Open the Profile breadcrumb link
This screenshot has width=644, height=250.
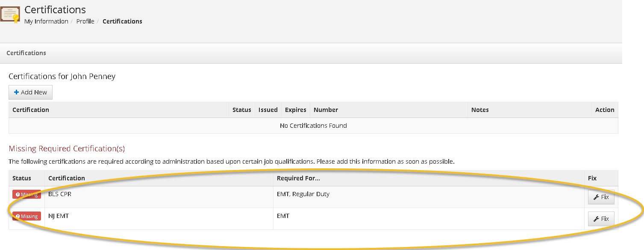[x=85, y=21]
